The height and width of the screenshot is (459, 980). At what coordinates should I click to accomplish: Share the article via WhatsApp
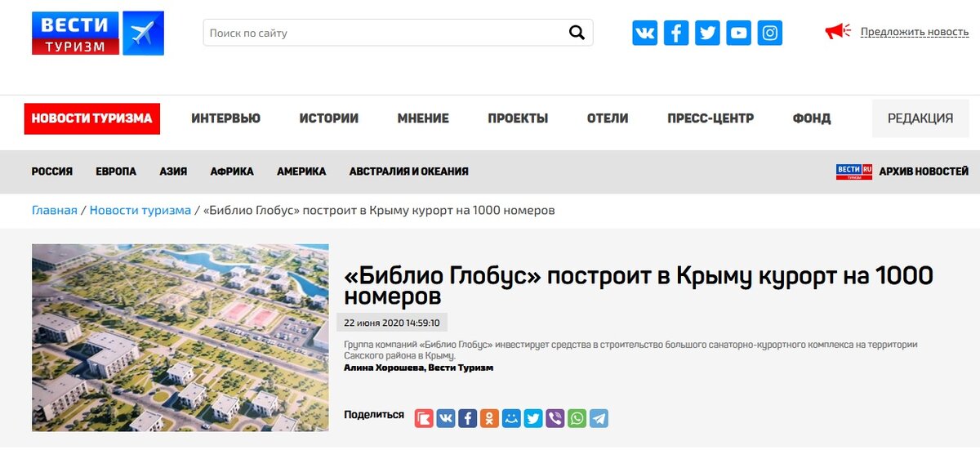(x=577, y=418)
